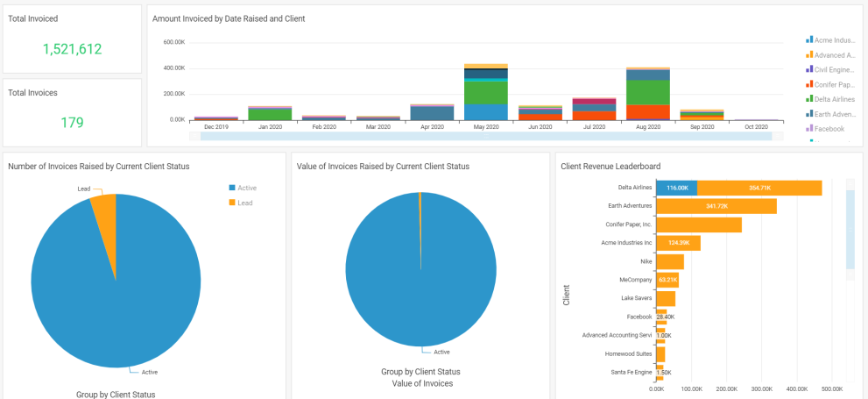Click the Client Revenue Leaderboard vertical scrollbar
The width and height of the screenshot is (868, 399).
[x=850, y=230]
